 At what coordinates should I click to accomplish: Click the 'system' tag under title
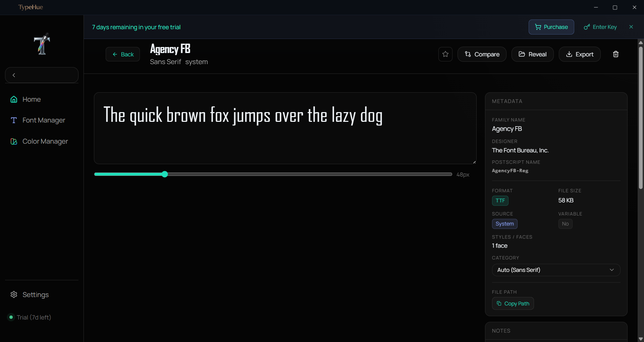[197, 62]
